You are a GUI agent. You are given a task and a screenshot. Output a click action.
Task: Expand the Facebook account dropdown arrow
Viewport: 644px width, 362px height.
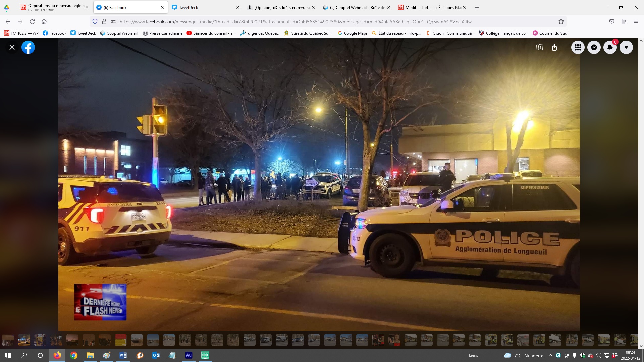626,47
